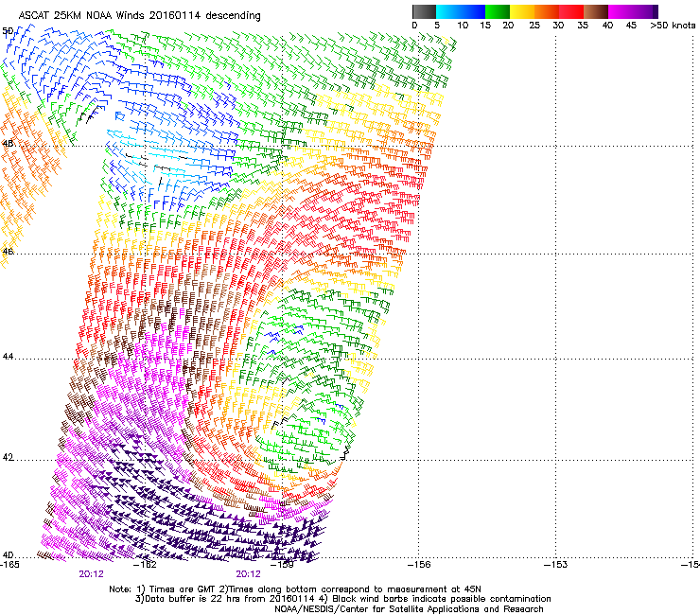The image size is (700, 615).
Task: Click the longitude label '-162'
Action: pyautogui.click(x=147, y=565)
